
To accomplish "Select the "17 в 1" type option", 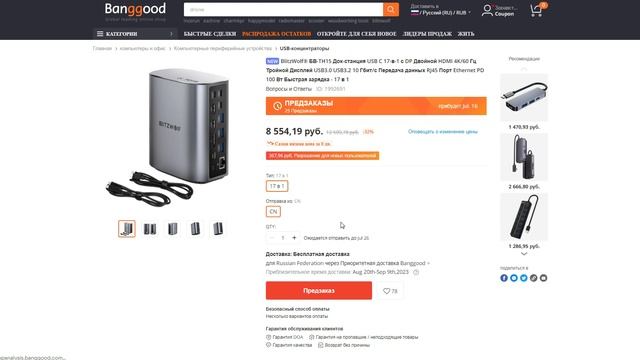I will coord(277,186).
